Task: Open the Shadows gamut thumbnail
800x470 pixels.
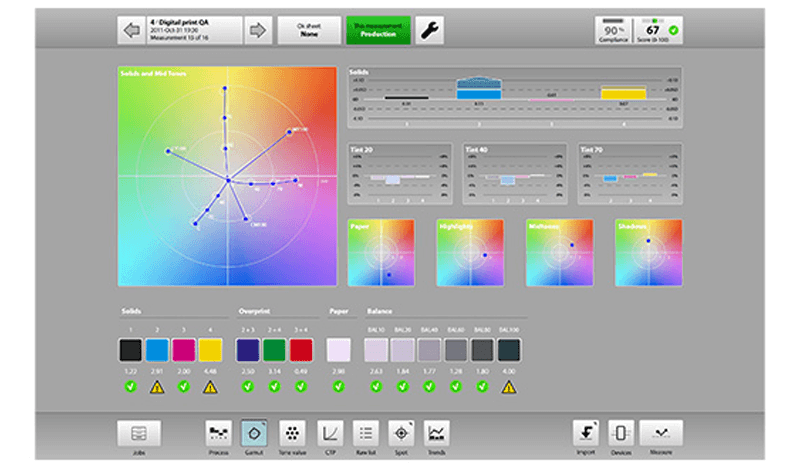Action: (648, 253)
